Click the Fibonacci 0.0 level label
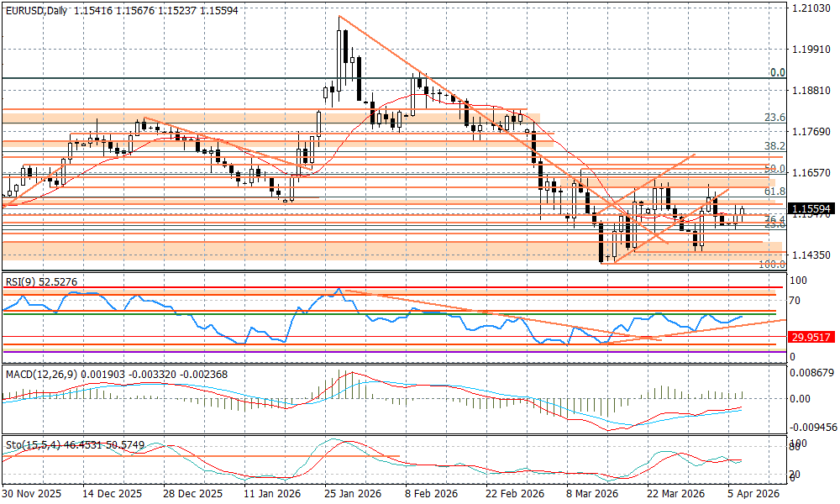The image size is (840, 504). pyautogui.click(x=777, y=73)
